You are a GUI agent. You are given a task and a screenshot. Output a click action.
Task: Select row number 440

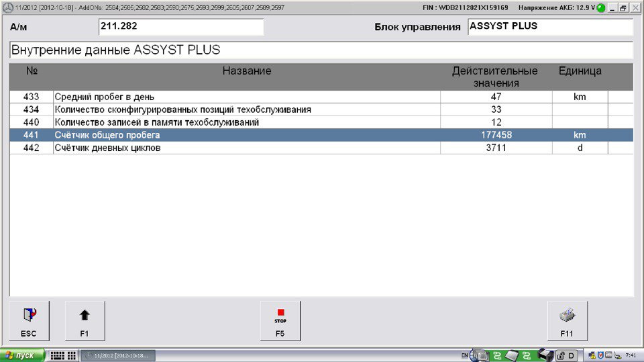[x=32, y=122]
